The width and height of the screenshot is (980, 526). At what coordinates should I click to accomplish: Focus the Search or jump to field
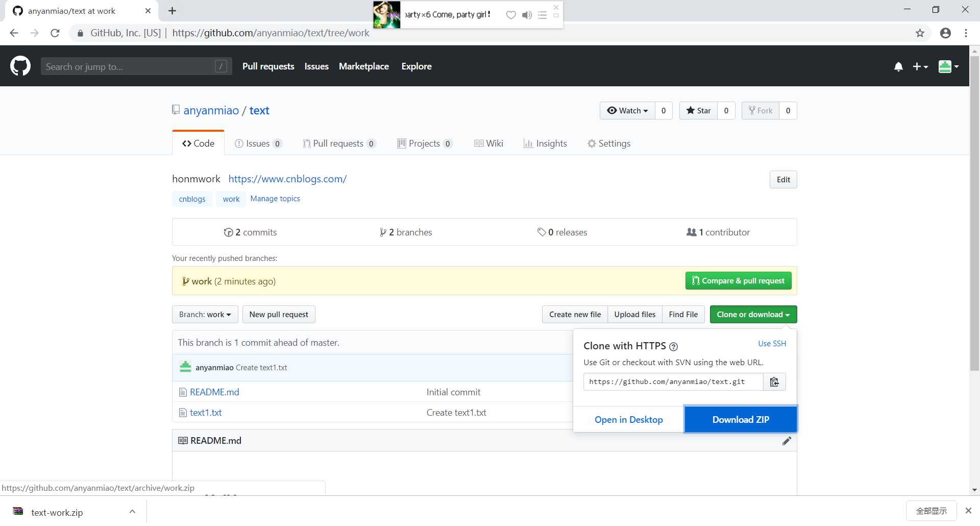pyautogui.click(x=136, y=66)
